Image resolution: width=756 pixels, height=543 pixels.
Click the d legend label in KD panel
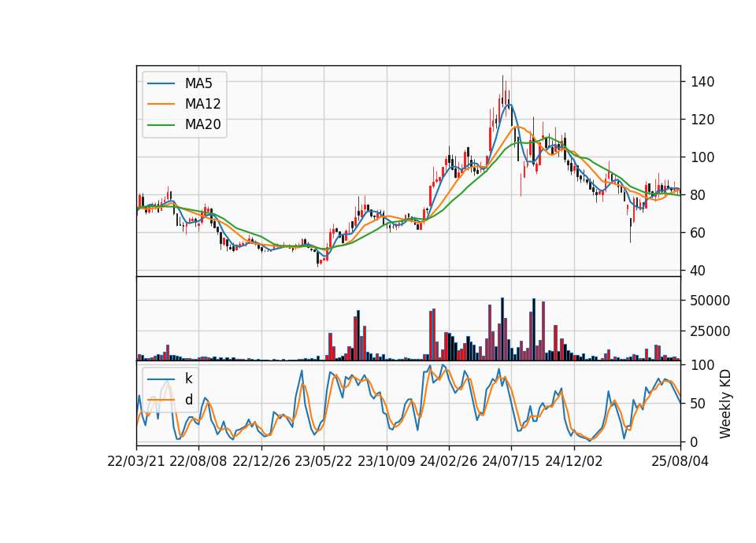188,400
